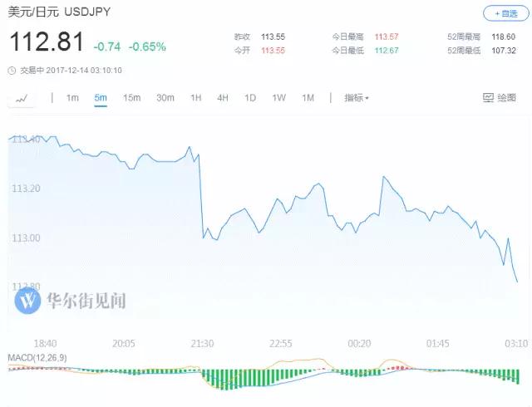Click the 美元/日元 USDJPY title
Screen dimensions: 532x407
[59, 12]
